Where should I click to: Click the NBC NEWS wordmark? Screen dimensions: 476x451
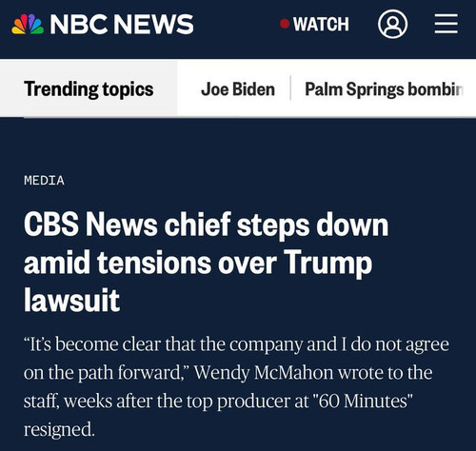coord(122,24)
